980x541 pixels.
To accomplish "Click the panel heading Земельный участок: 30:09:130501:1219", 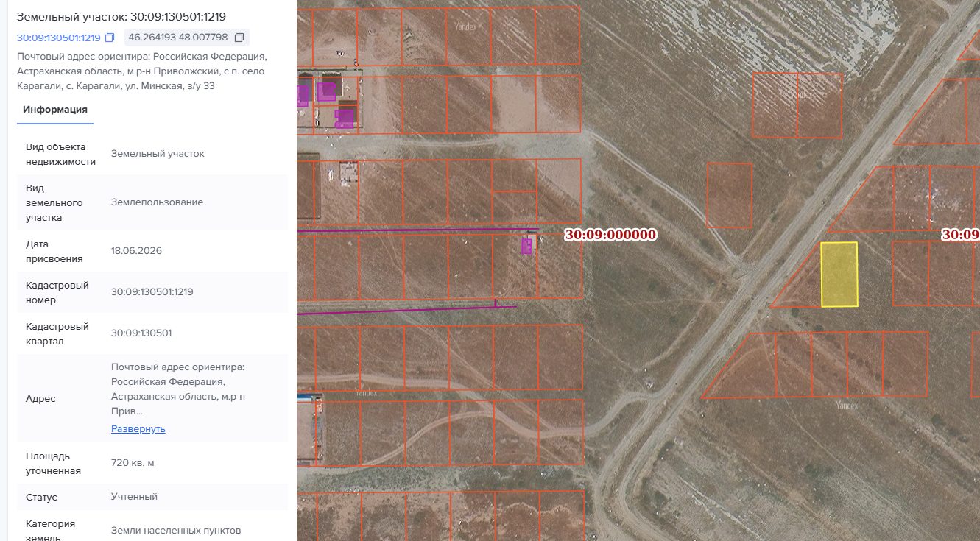I will point(121,16).
